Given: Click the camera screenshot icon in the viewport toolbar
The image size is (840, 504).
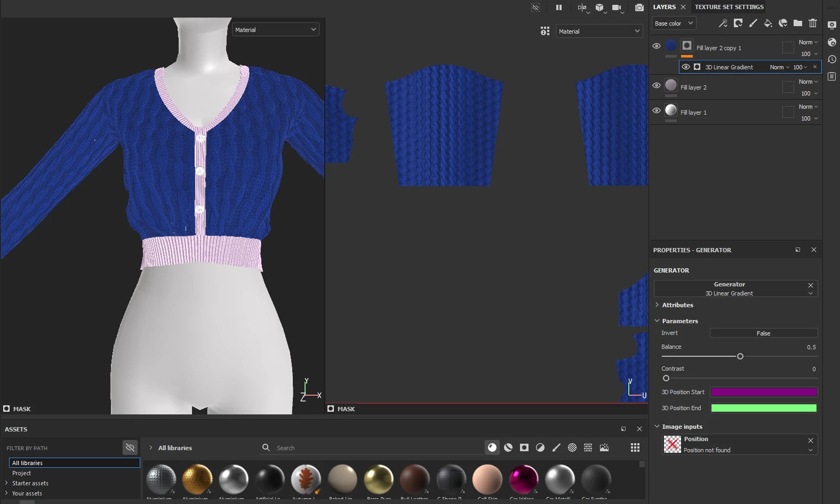Looking at the screenshot, I should coord(639,7).
